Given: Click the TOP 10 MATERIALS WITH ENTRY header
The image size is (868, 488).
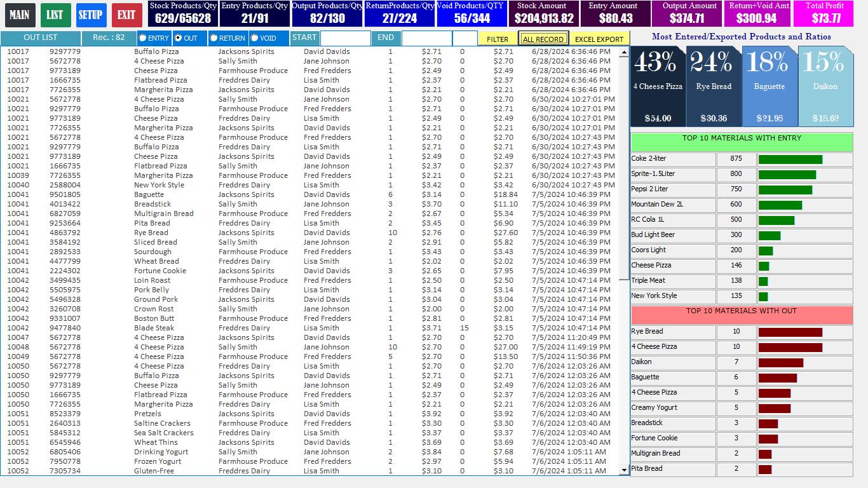Looking at the screenshot, I should point(742,142).
